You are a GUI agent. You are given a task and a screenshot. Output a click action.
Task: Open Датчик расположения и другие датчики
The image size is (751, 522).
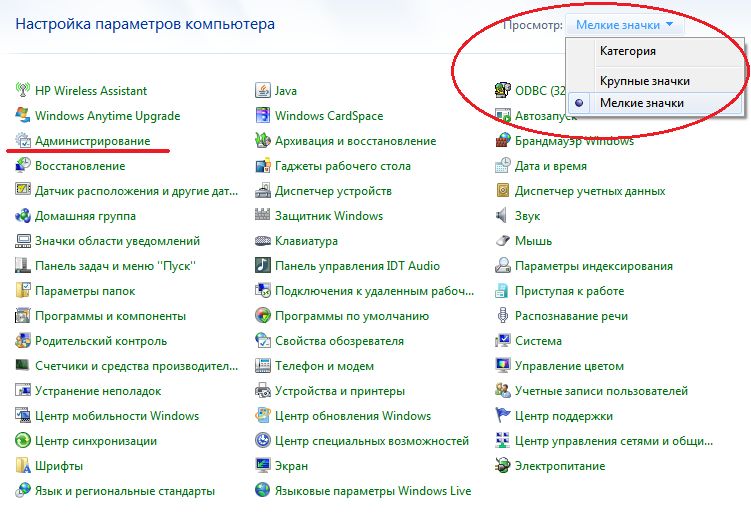pyautogui.click(x=136, y=191)
